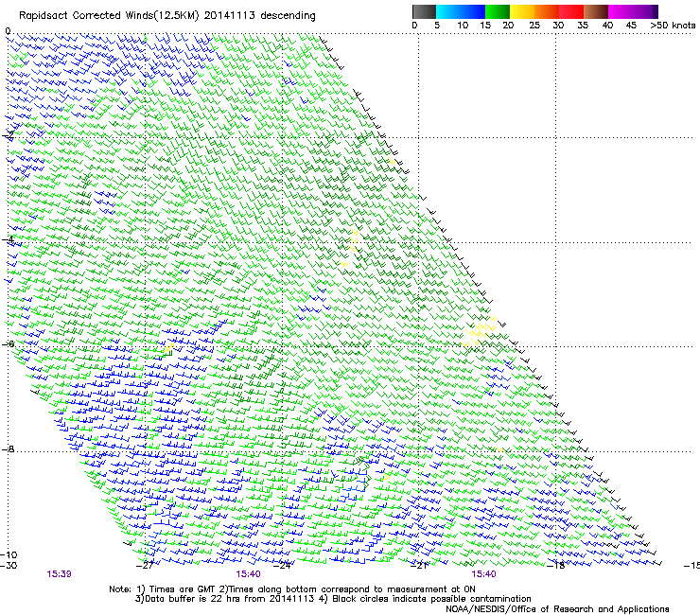Screen dimensions: 700x615
Task: Click the "-6" latitude axis label
Action: [x=9, y=343]
